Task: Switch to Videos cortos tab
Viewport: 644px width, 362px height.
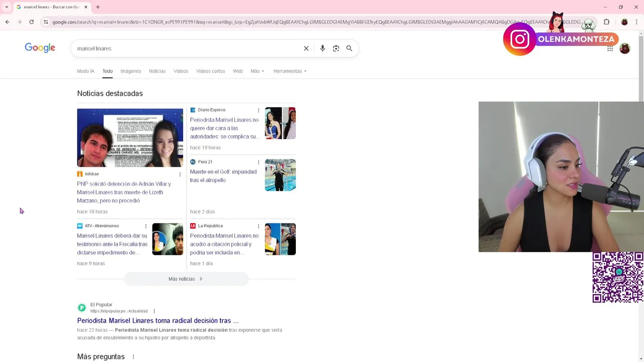Action: 210,71
